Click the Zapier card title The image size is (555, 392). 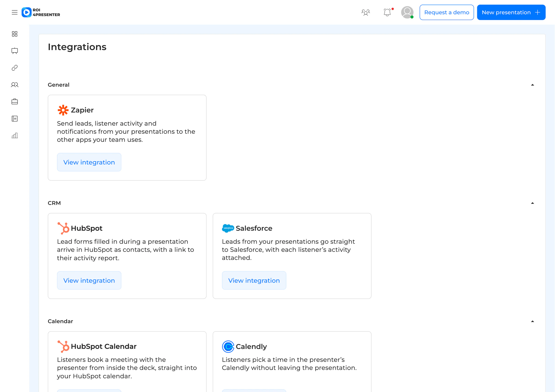point(82,110)
